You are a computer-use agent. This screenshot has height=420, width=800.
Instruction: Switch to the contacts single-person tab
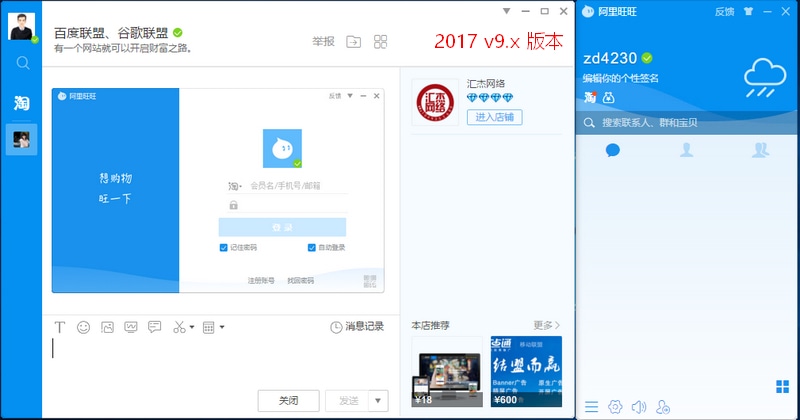coord(687,150)
